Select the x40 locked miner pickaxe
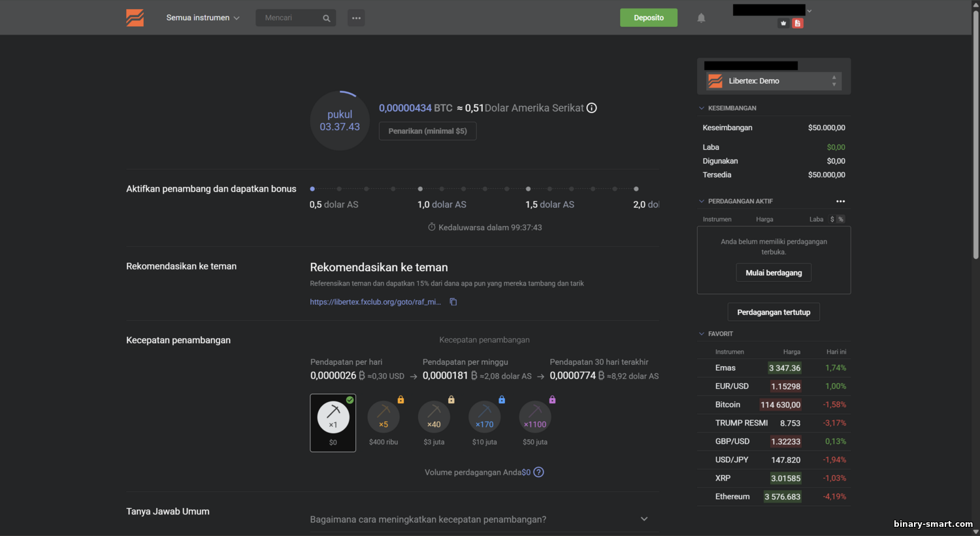Viewport: 980px width, 536px height. click(x=434, y=417)
